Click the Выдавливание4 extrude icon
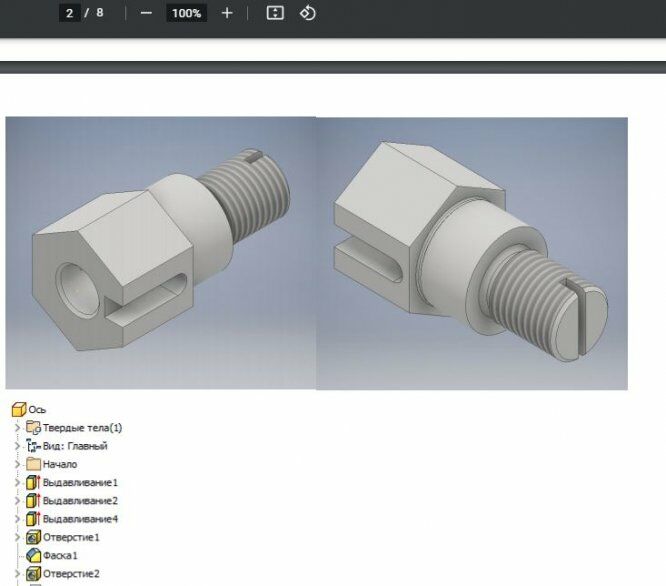666x586 pixels. click(x=33, y=519)
